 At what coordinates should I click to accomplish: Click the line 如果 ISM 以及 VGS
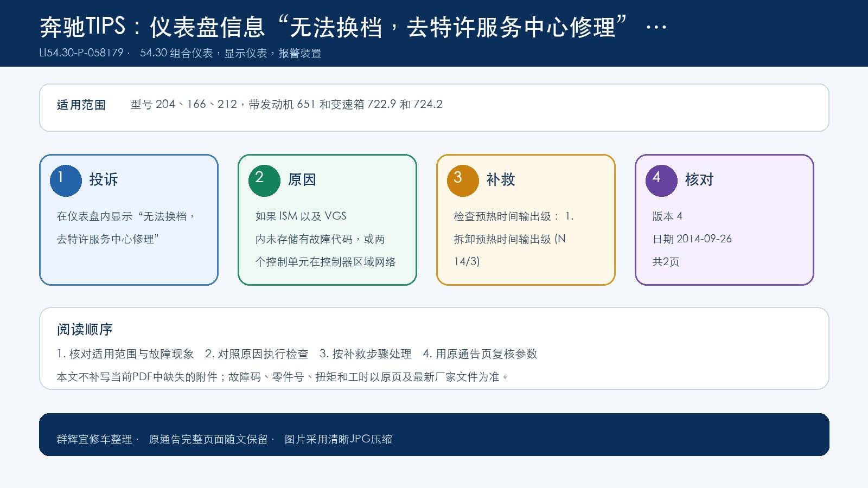pyautogui.click(x=301, y=216)
